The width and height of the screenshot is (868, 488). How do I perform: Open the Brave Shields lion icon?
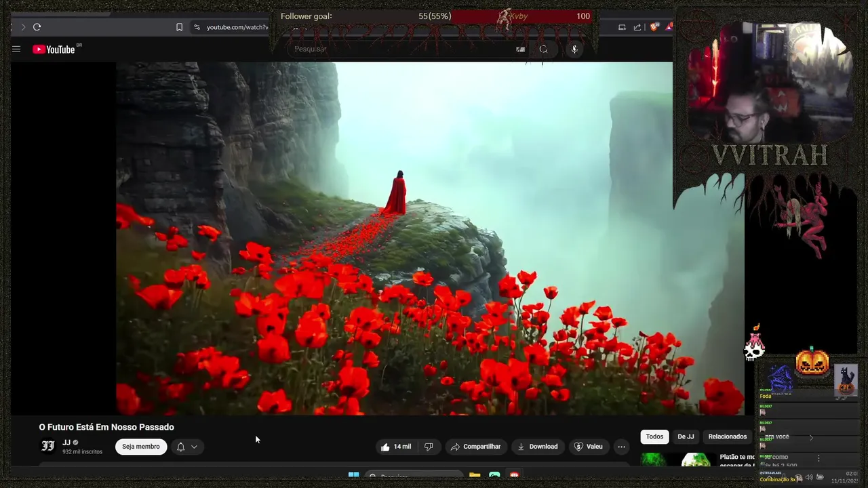pos(654,27)
